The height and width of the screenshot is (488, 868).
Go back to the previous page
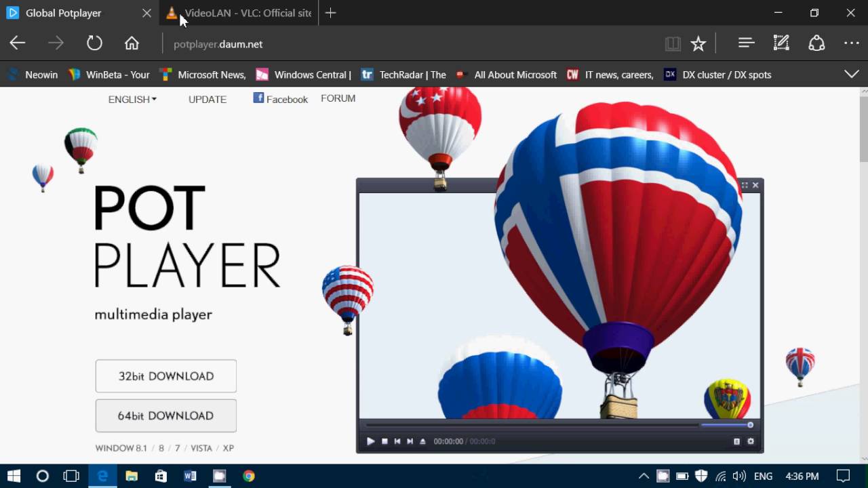tap(18, 43)
